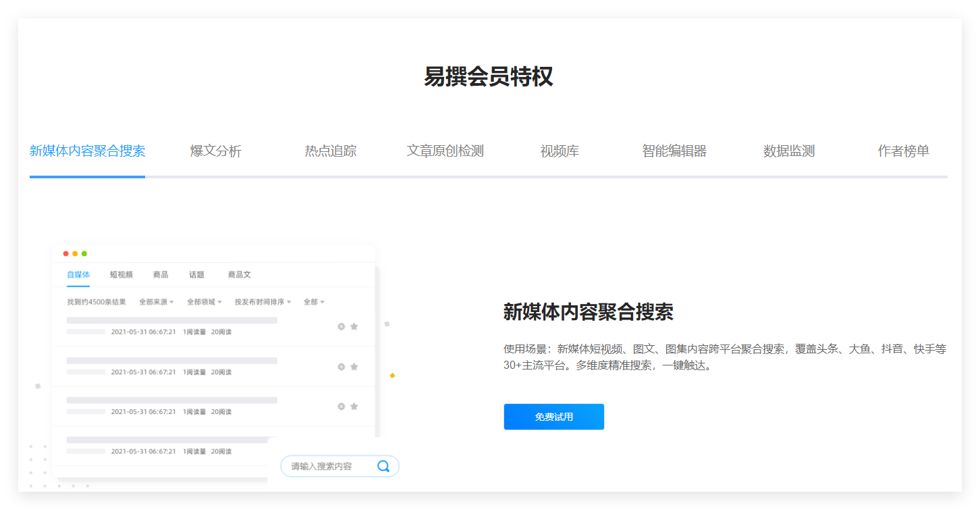Choose the 商品 tab in the preview

pyautogui.click(x=161, y=274)
